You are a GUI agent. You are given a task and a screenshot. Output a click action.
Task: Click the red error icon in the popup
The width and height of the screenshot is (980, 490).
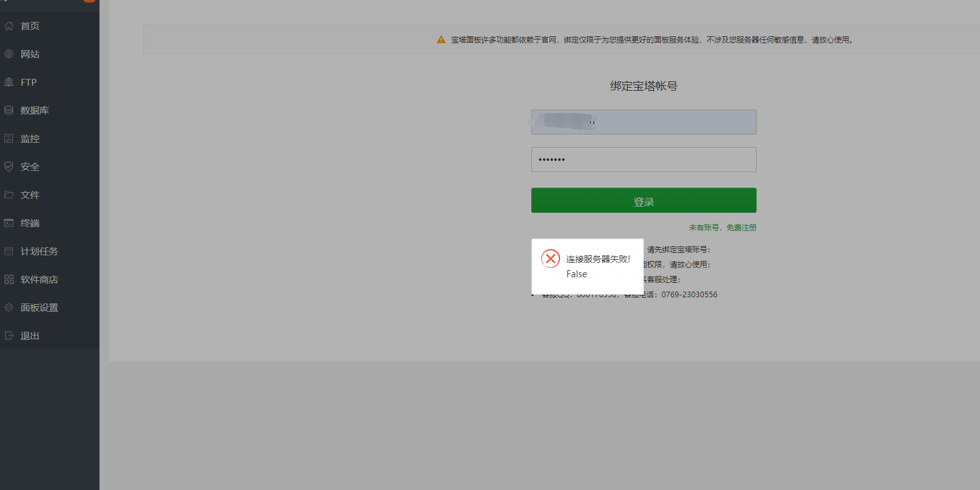tap(551, 258)
